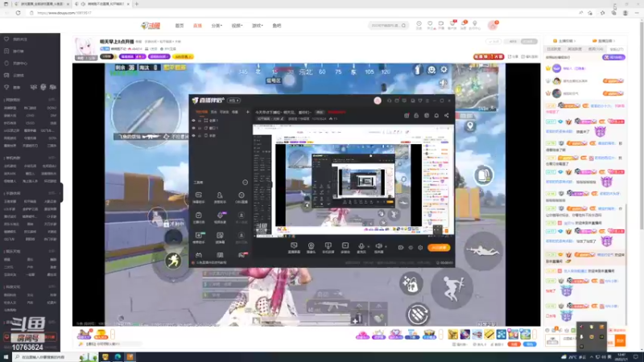
Task: Open the followed streamers heart icon in header
Action: [x=430, y=24]
